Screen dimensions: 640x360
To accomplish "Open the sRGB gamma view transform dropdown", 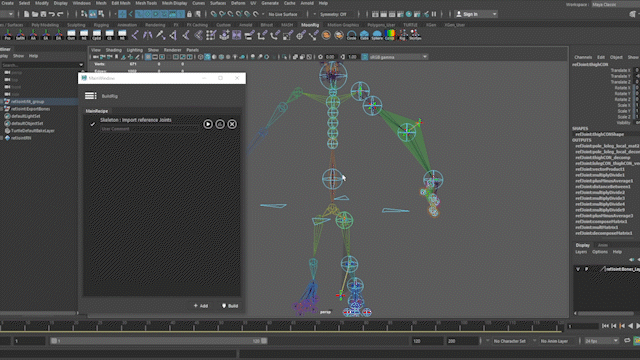I will tap(398, 57).
